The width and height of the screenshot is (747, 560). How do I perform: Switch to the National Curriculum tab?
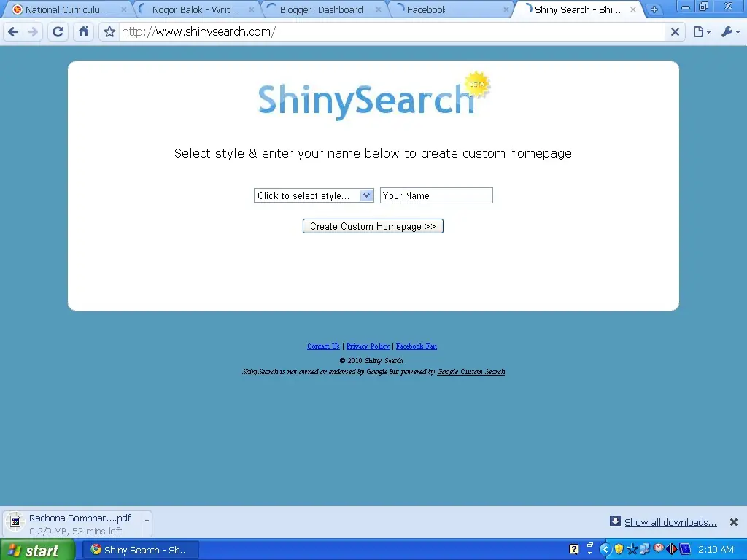point(66,9)
